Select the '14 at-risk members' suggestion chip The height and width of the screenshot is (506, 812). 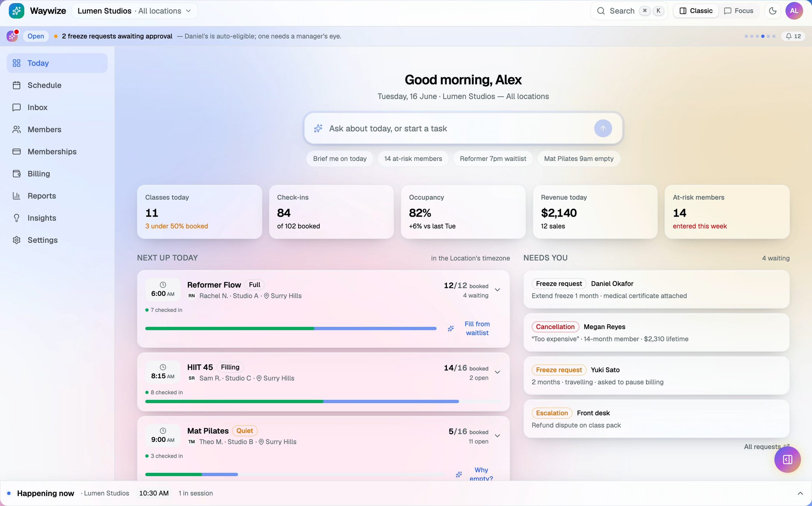click(x=413, y=159)
